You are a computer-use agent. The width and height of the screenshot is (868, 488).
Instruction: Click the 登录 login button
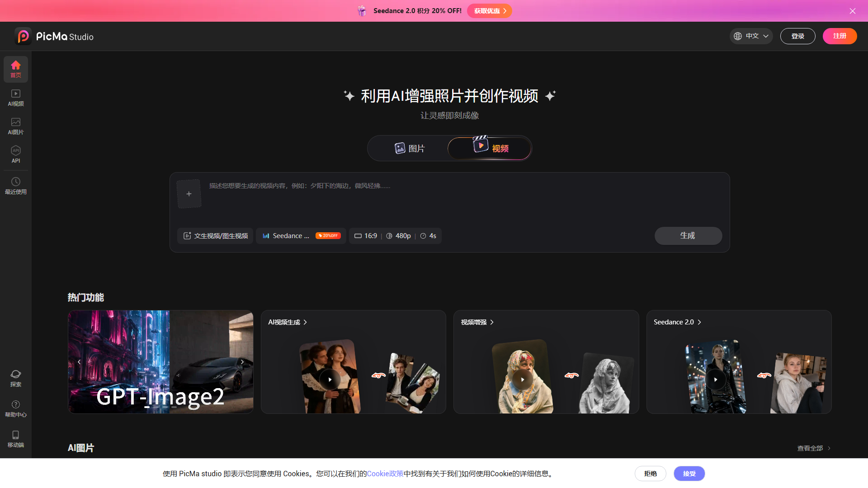[x=798, y=36]
